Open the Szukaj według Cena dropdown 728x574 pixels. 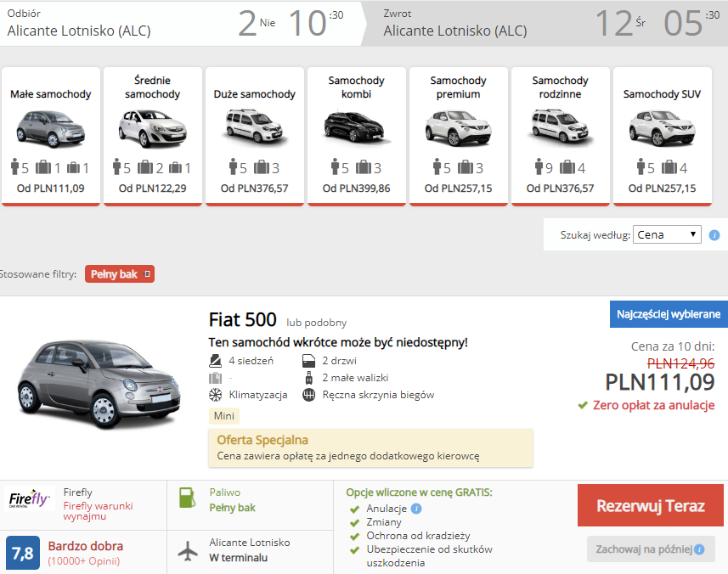pyautogui.click(x=667, y=235)
